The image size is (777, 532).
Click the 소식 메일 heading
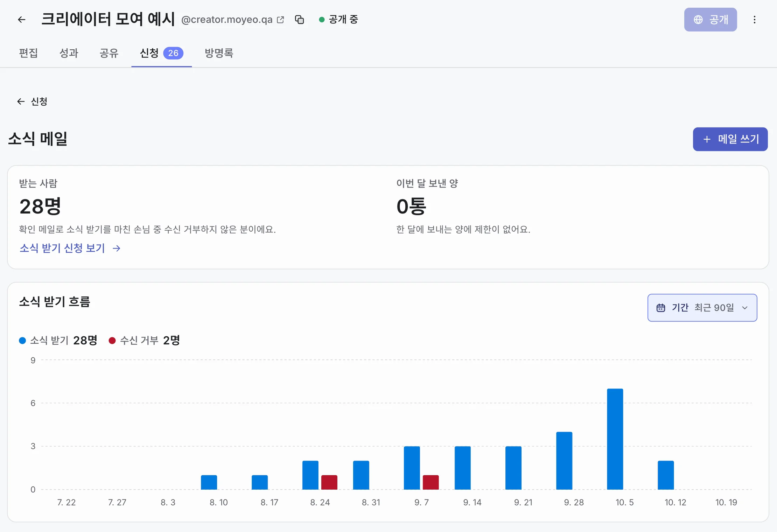pyautogui.click(x=38, y=139)
